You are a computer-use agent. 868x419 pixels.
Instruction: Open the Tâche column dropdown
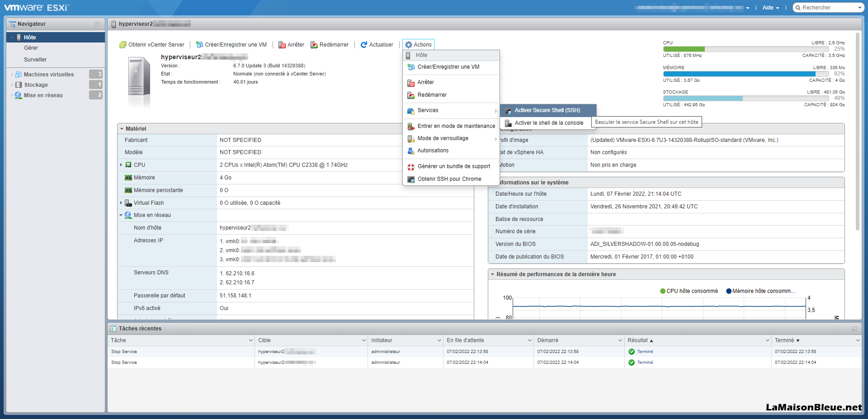(251, 340)
